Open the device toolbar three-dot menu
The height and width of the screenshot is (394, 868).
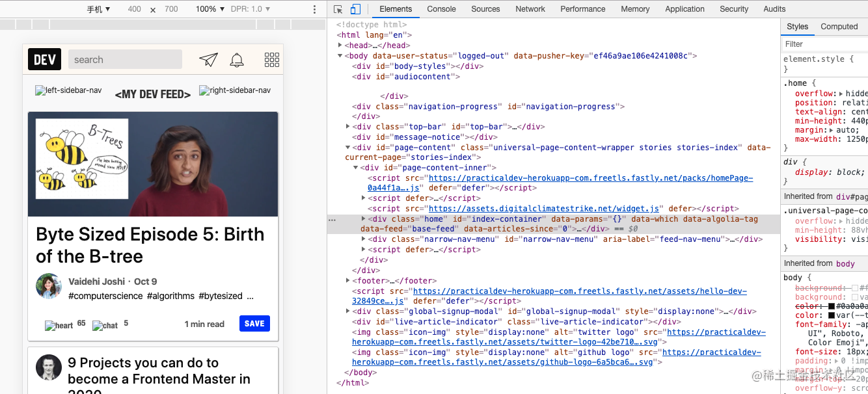pyautogui.click(x=315, y=9)
